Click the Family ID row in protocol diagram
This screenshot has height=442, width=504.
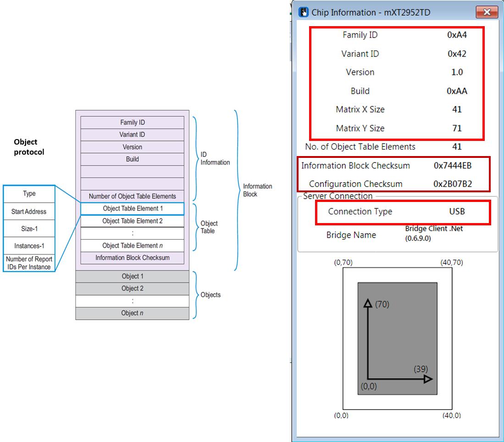132,123
